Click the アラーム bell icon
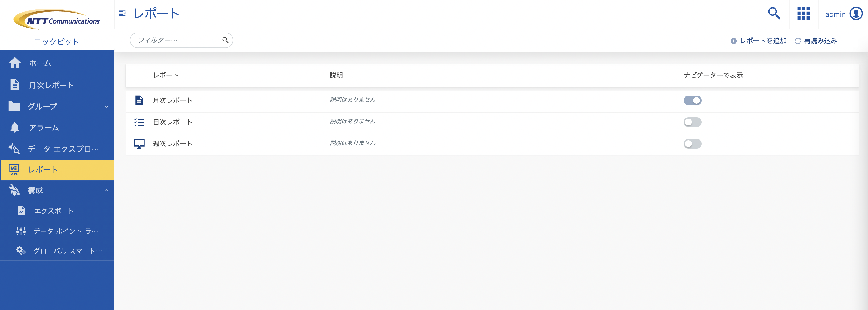The height and width of the screenshot is (310, 868). (x=15, y=127)
